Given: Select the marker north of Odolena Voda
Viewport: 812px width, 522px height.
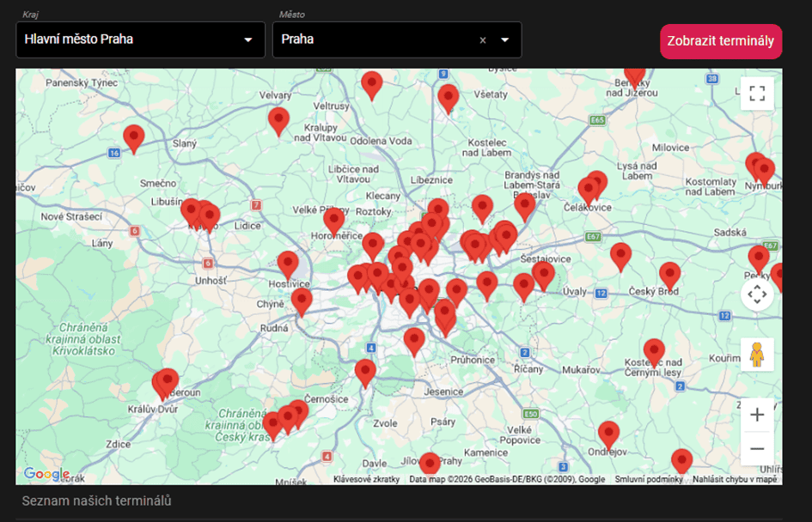Looking at the screenshot, I should click(x=372, y=85).
